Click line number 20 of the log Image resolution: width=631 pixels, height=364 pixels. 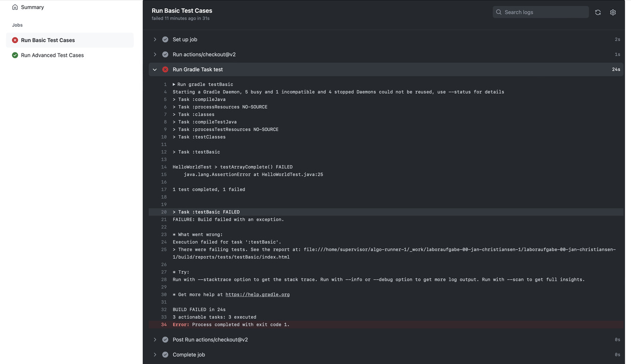[164, 212]
